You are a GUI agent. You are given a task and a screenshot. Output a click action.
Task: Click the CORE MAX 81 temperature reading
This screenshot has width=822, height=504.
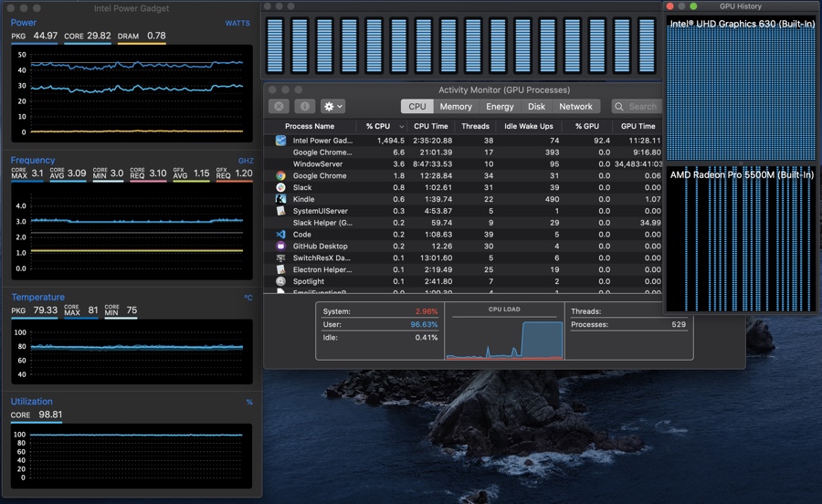coord(81,310)
